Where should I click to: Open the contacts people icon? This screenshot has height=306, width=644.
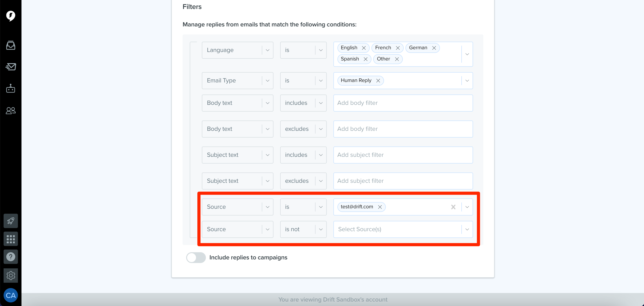11,110
